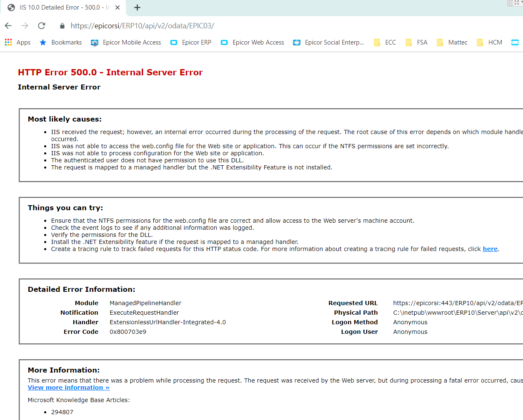The image size is (523, 420).
Task: Focus the address bar with epicorsi URL
Action: (x=142, y=26)
